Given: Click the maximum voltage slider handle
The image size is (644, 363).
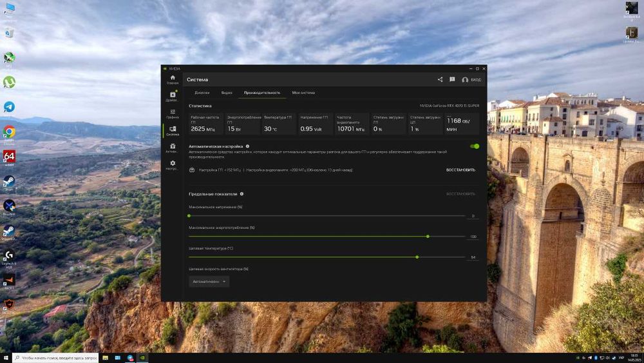Looking at the screenshot, I should [189, 215].
